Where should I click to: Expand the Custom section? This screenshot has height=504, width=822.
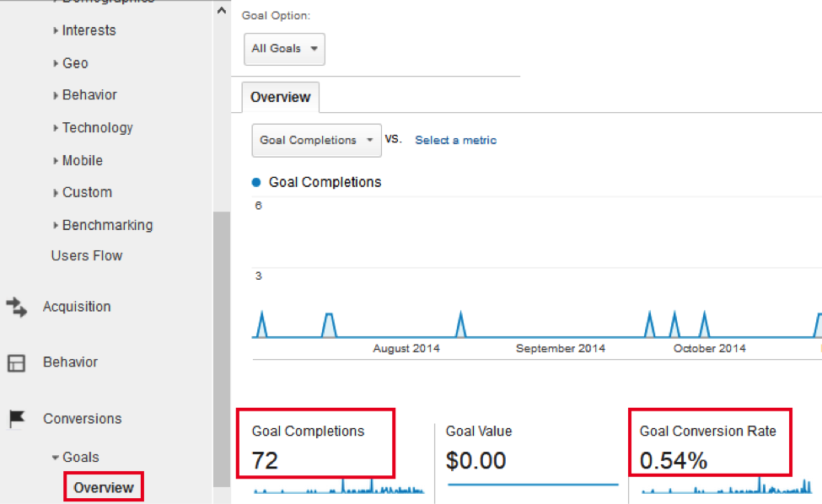coord(83,192)
